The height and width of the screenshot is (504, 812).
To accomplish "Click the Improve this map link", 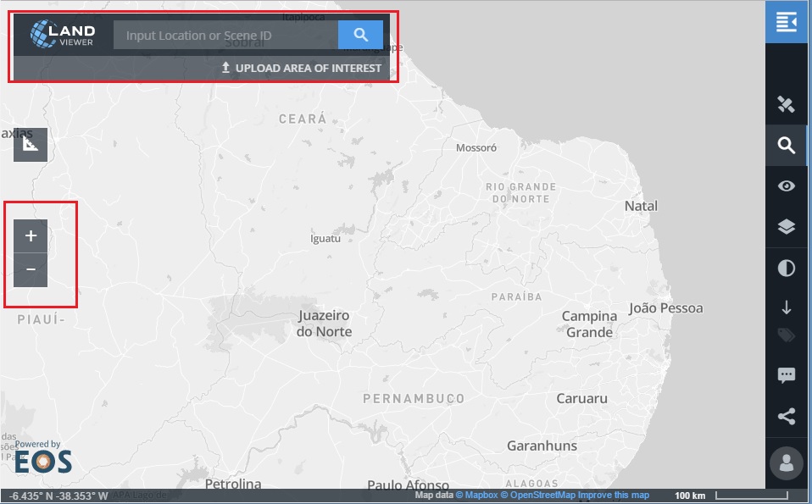I will 613,496.
